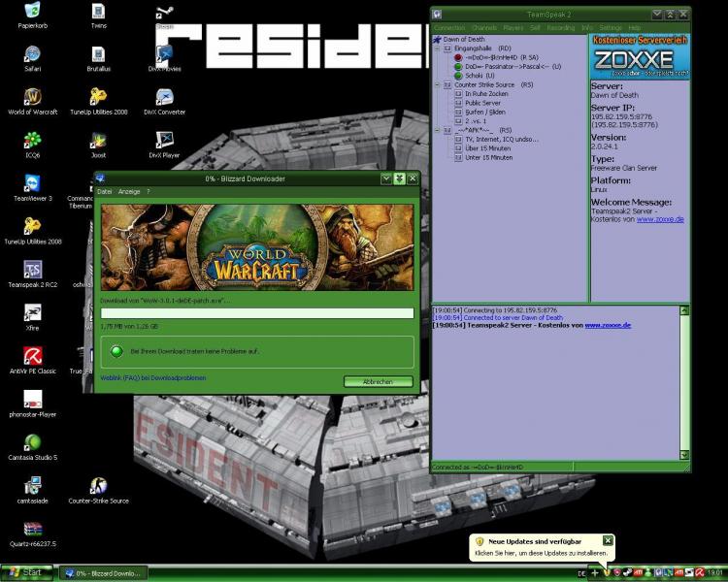728x582 pixels.
Task: Select the Über 15 Minuten channel
Action: pos(482,148)
